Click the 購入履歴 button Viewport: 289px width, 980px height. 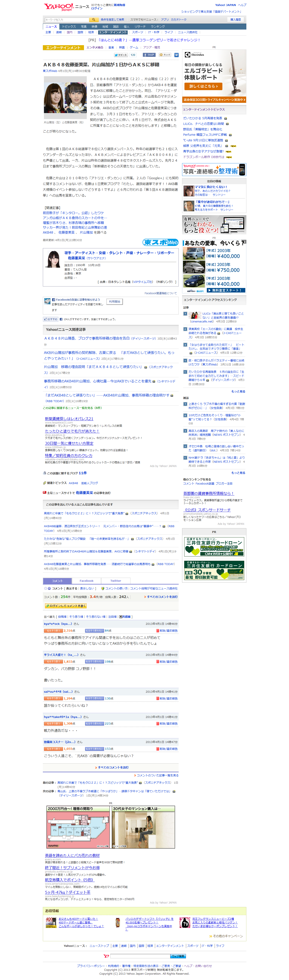[236, 19]
